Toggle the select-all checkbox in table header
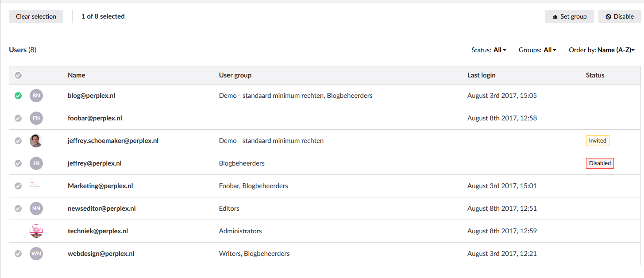Screen dimensions: 644x278 (18, 75)
